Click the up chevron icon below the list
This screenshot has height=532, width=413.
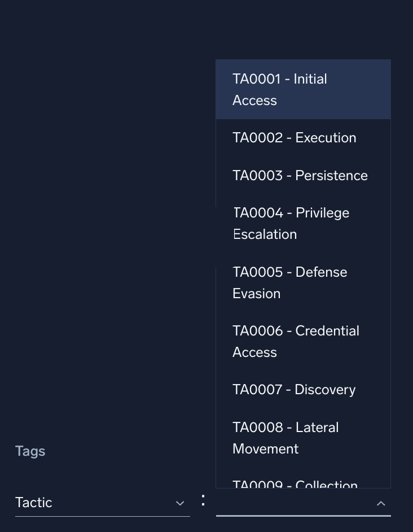(381, 503)
